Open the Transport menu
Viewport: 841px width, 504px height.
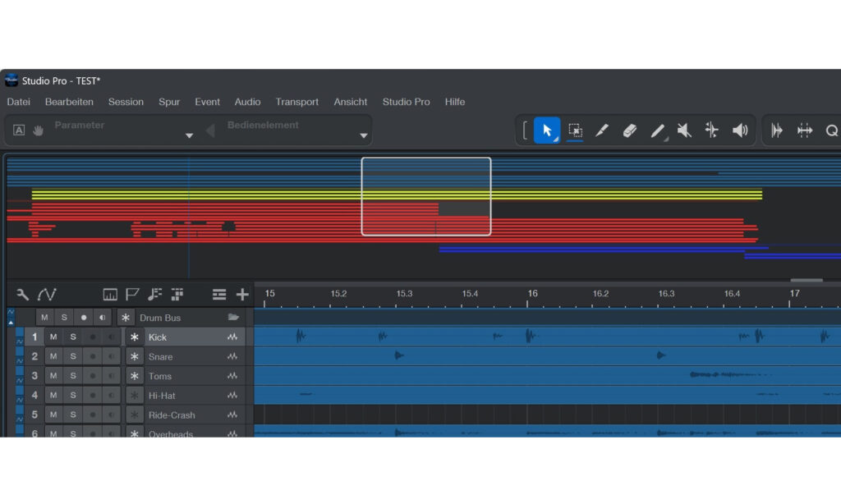tap(296, 102)
